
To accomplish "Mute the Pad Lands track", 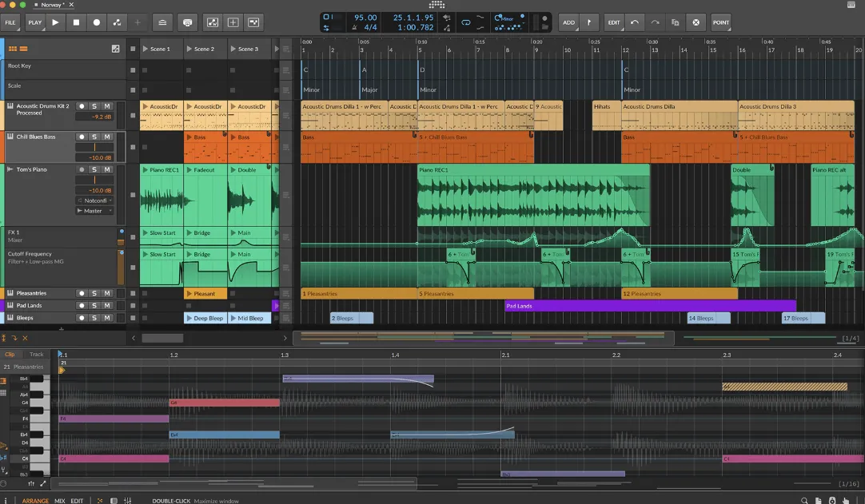I will 107,305.
